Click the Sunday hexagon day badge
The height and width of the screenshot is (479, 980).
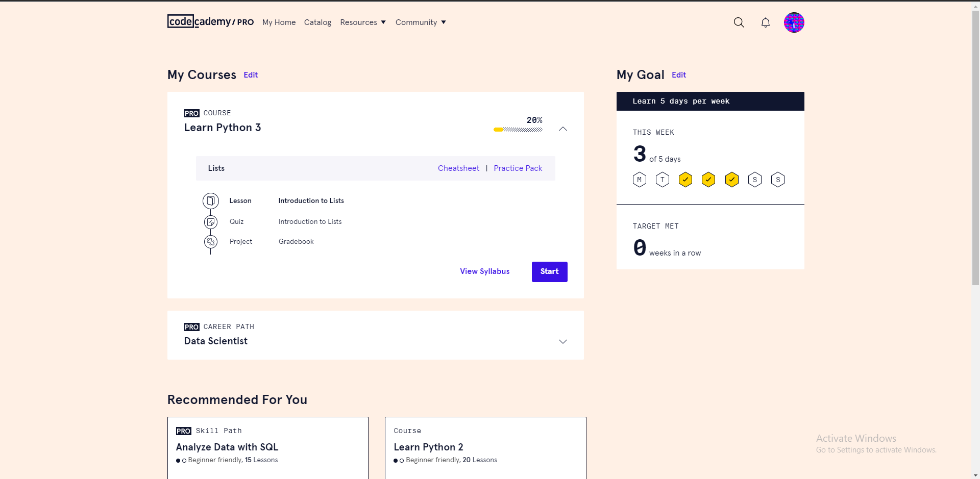click(x=778, y=180)
